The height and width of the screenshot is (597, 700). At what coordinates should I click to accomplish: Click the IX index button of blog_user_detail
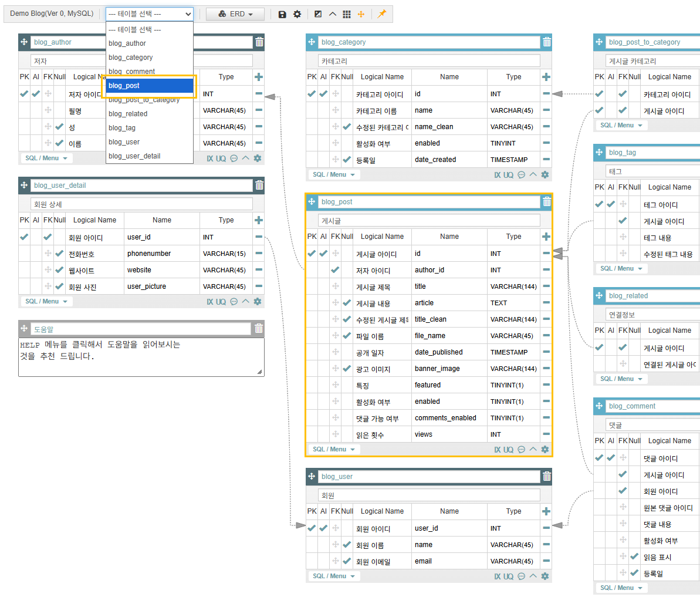[x=209, y=302]
